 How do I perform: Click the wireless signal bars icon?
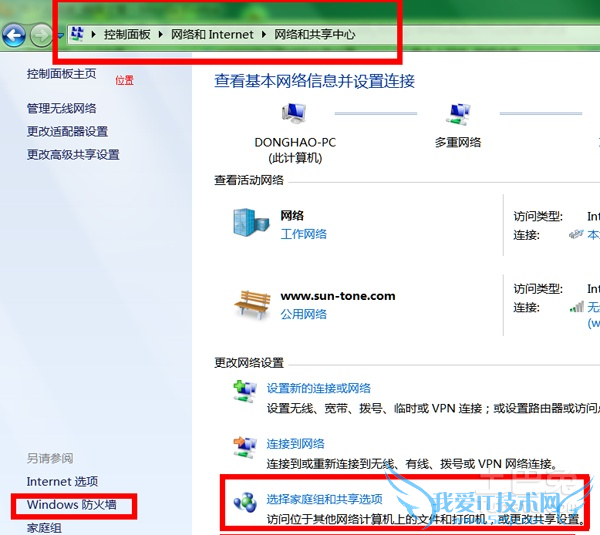(577, 307)
